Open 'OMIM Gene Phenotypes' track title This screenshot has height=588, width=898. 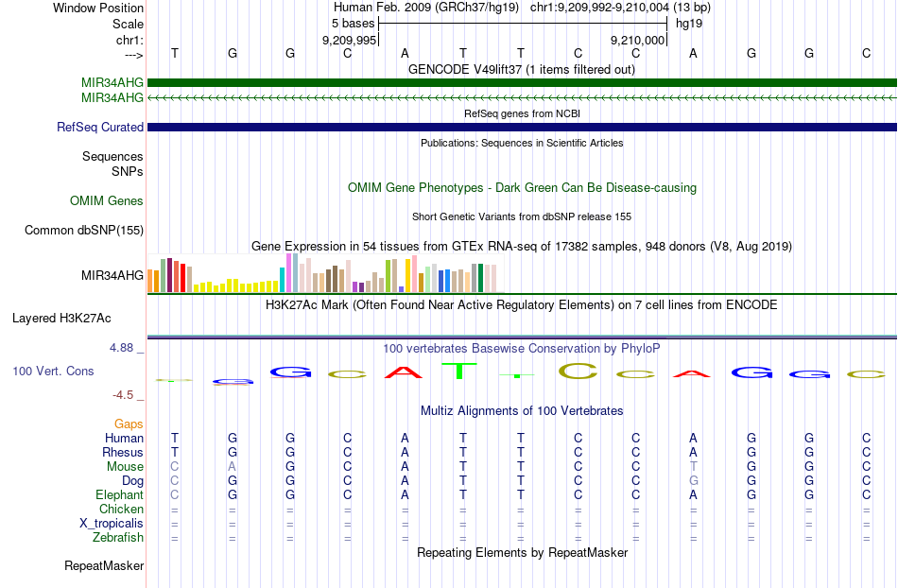click(522, 188)
